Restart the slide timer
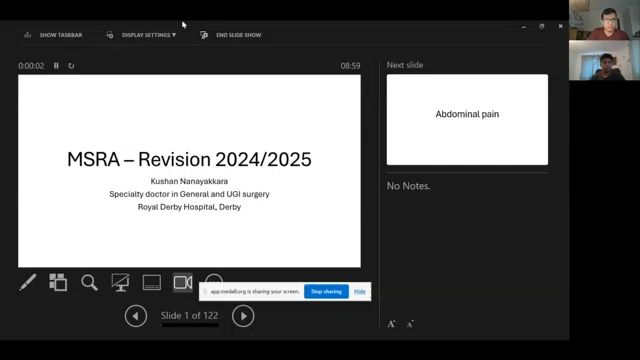 click(x=71, y=66)
